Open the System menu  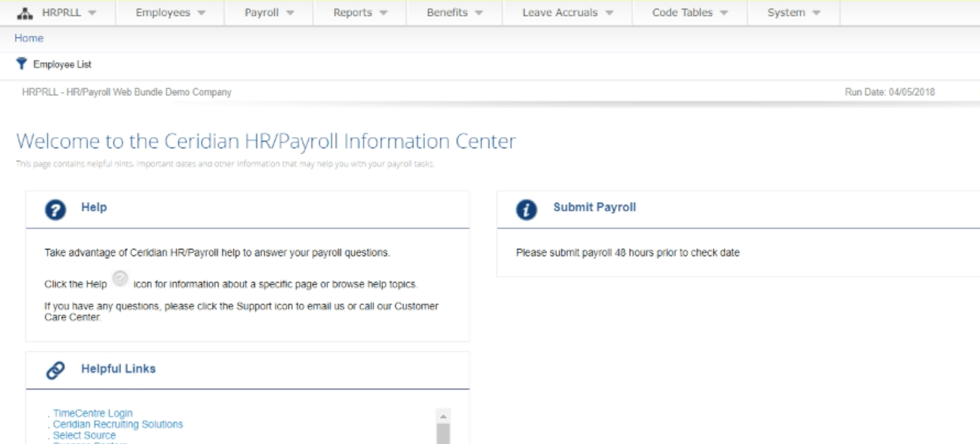(x=786, y=13)
